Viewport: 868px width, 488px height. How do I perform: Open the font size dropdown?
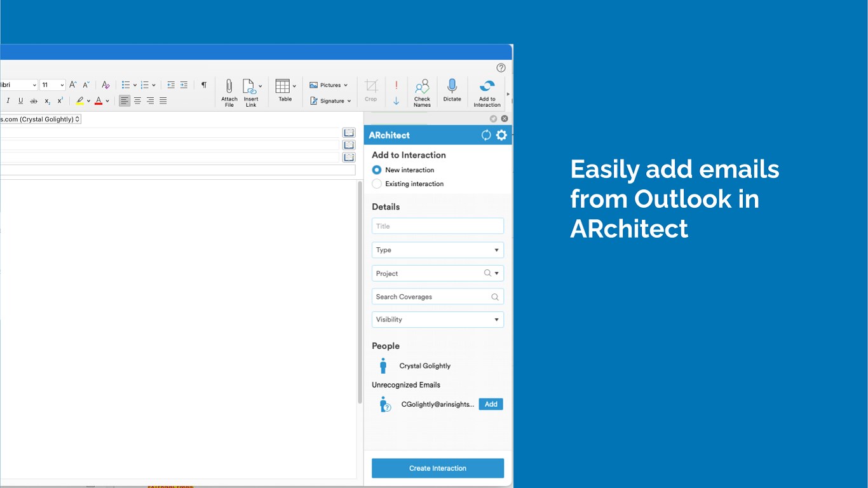click(x=62, y=85)
